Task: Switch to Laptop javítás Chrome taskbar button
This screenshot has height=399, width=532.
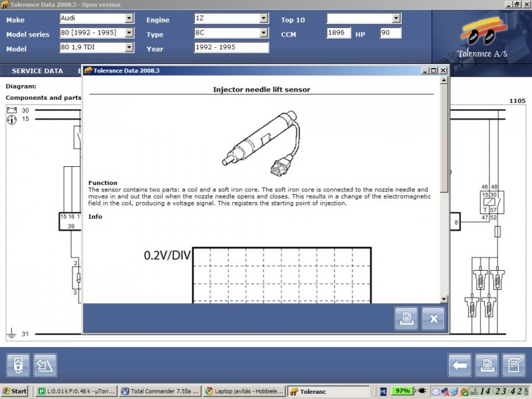Action: coord(244,391)
